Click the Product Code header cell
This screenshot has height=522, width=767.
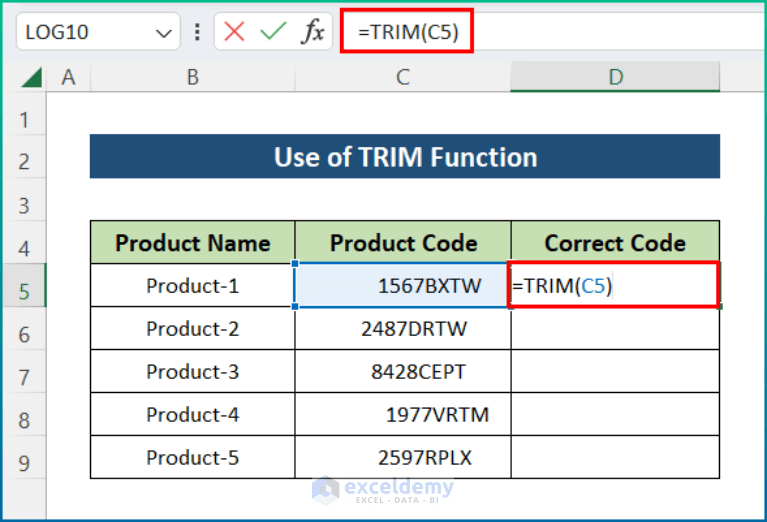pyautogui.click(x=403, y=243)
